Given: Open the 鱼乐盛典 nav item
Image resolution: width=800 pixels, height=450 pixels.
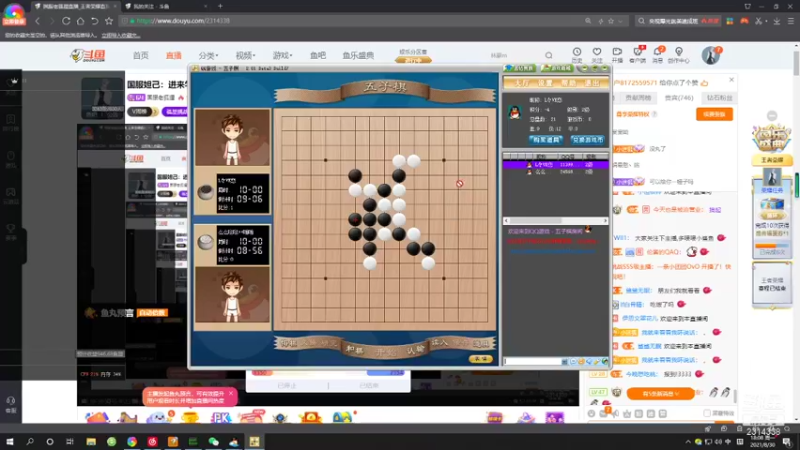Looking at the screenshot, I should pos(358,55).
